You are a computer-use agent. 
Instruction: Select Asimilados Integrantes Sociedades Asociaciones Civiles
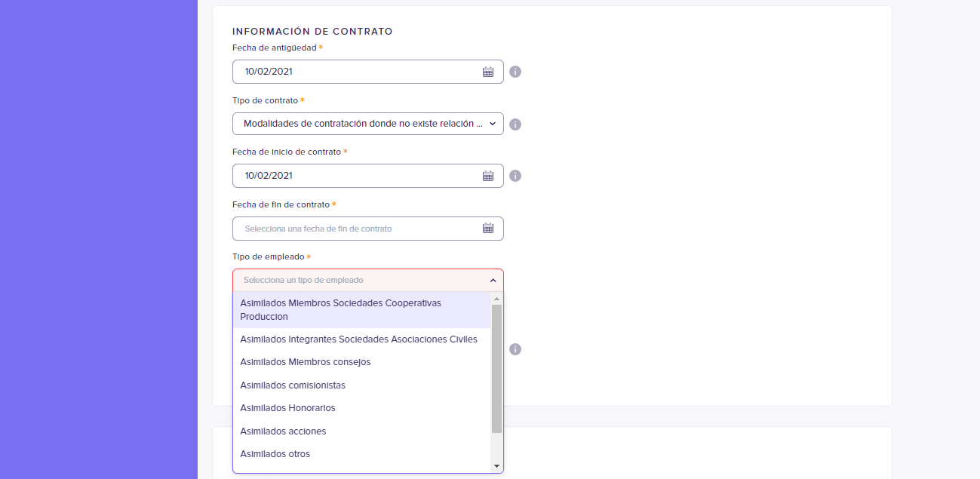[362, 339]
